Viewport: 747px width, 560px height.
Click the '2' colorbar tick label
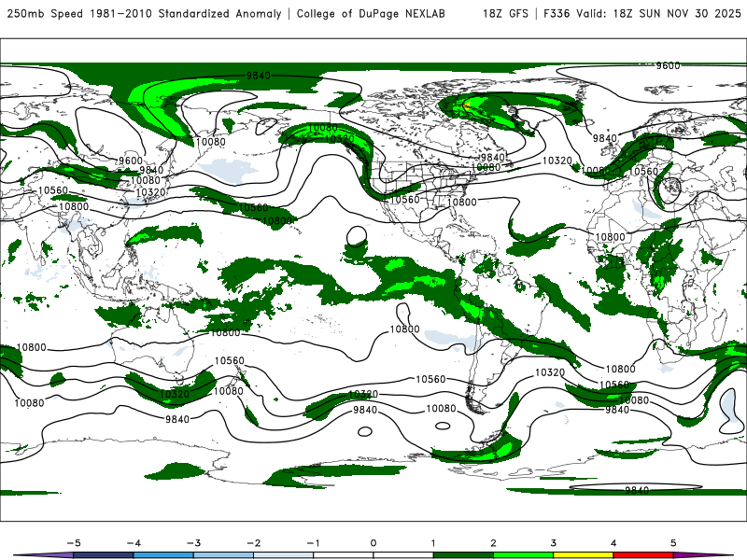494,543
